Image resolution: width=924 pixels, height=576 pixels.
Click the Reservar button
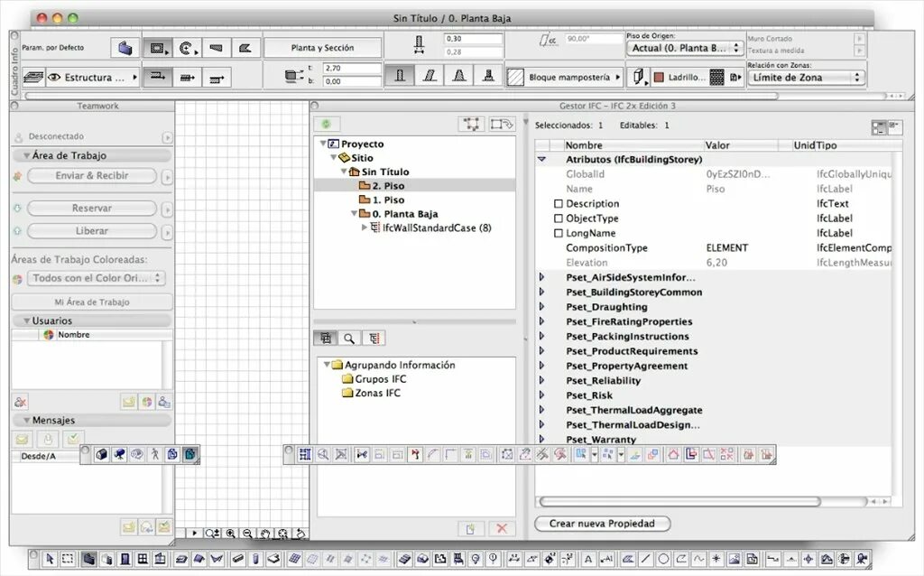coord(92,209)
